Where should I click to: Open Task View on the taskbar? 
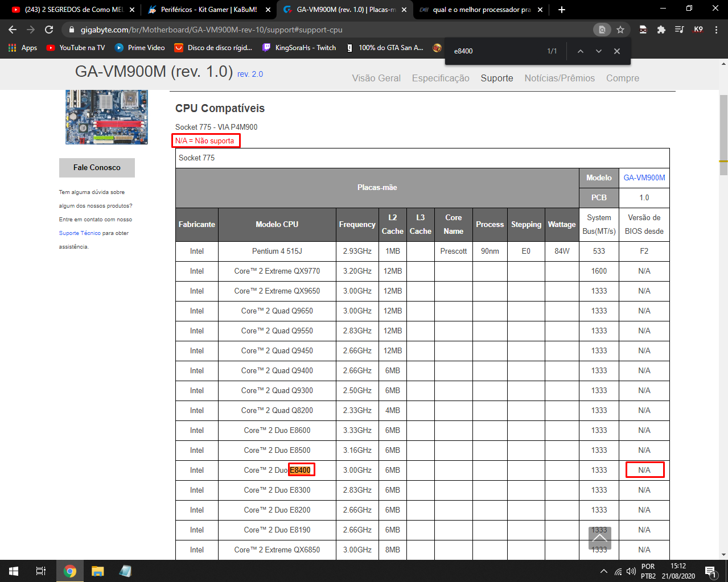tap(41, 571)
